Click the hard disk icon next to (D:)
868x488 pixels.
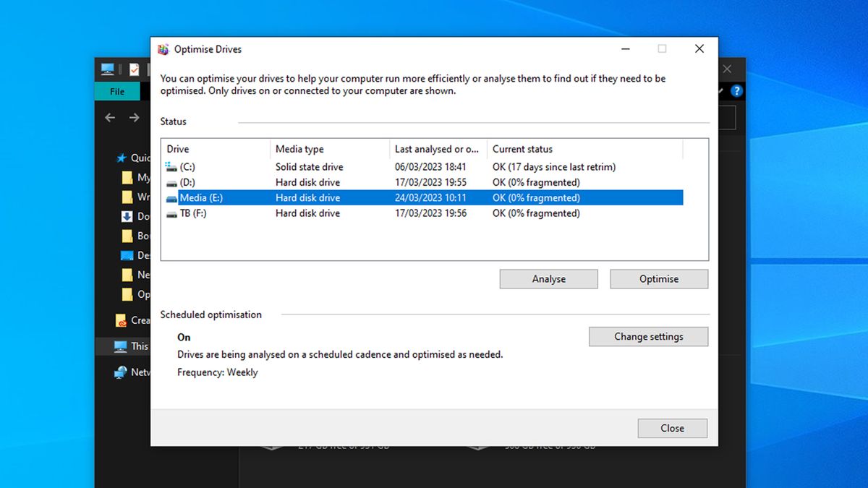coord(171,182)
